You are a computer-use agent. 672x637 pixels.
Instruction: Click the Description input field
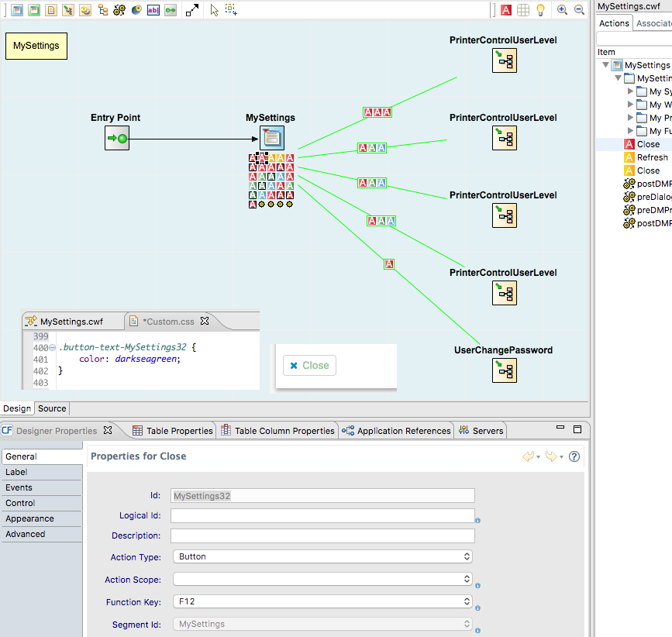pyautogui.click(x=322, y=536)
